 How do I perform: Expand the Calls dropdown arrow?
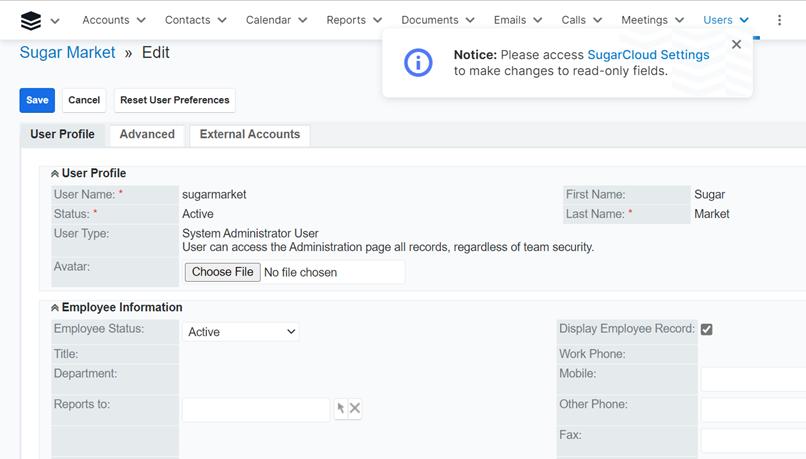(597, 20)
